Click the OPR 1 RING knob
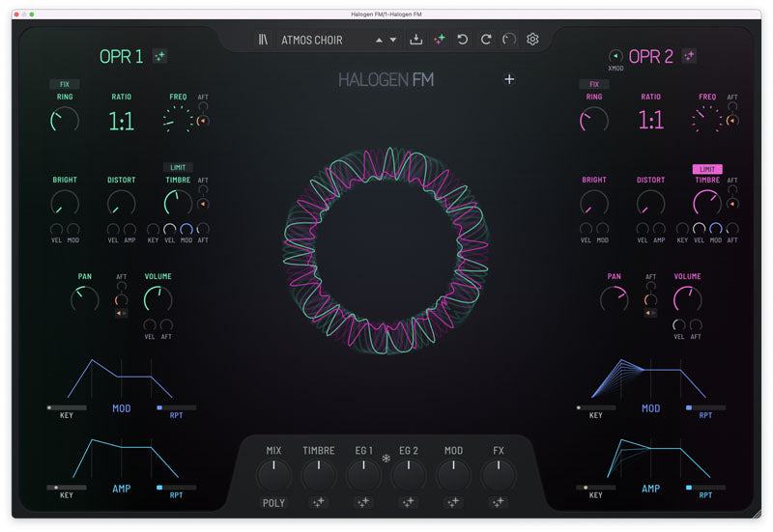 (x=65, y=120)
